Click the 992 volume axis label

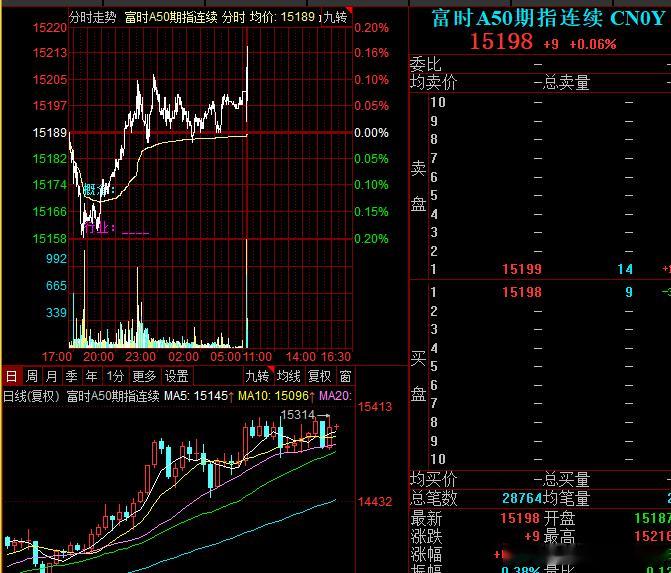tap(56, 258)
